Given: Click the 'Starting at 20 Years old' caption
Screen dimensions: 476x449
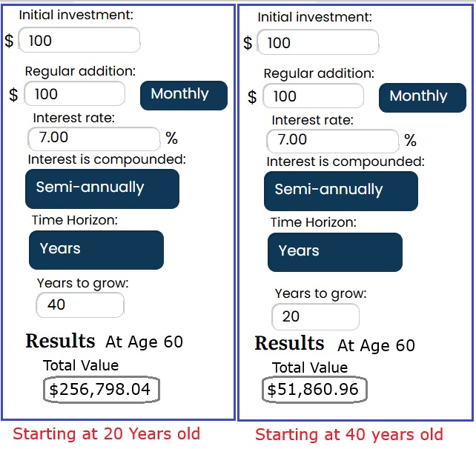Looking at the screenshot, I should 106,434.
